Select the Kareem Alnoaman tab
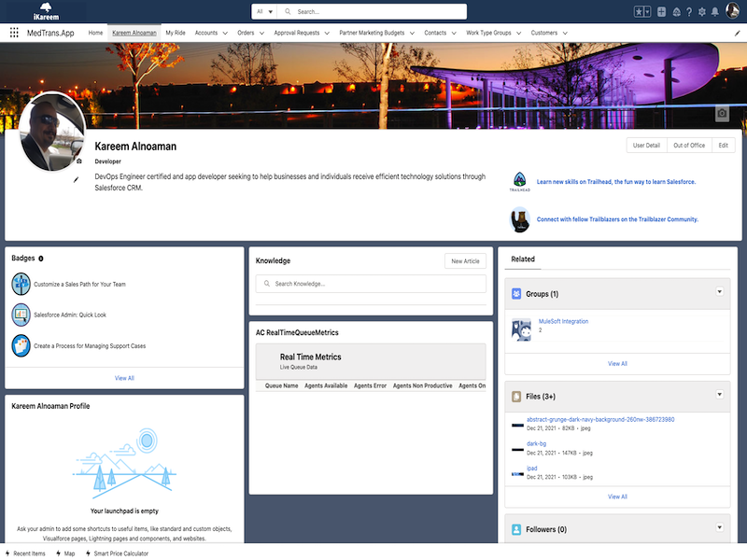This screenshot has height=560, width=747. tap(134, 33)
